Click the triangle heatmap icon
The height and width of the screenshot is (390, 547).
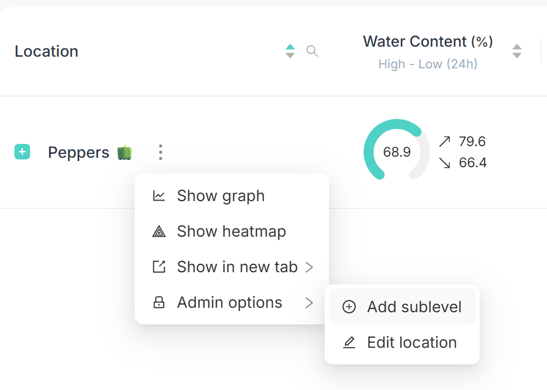tap(159, 231)
